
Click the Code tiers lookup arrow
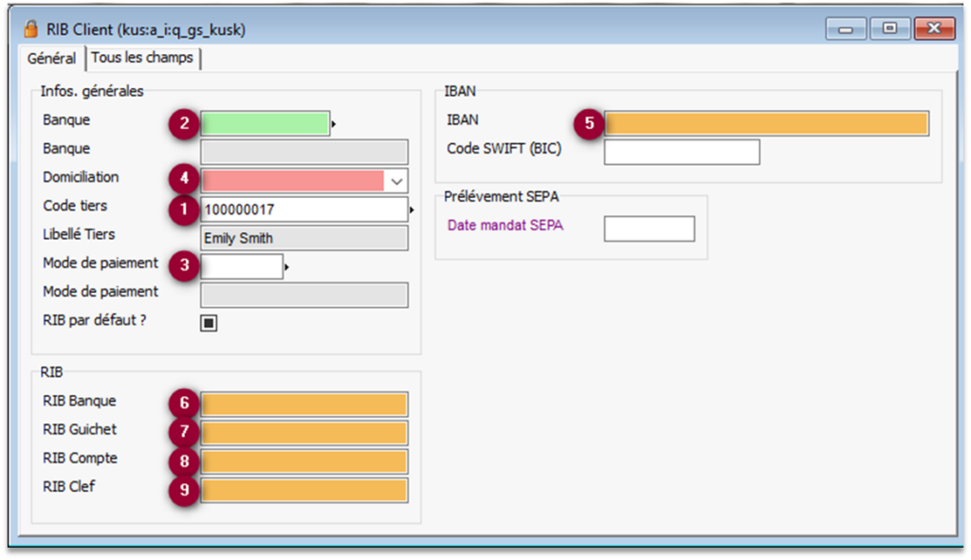click(412, 209)
